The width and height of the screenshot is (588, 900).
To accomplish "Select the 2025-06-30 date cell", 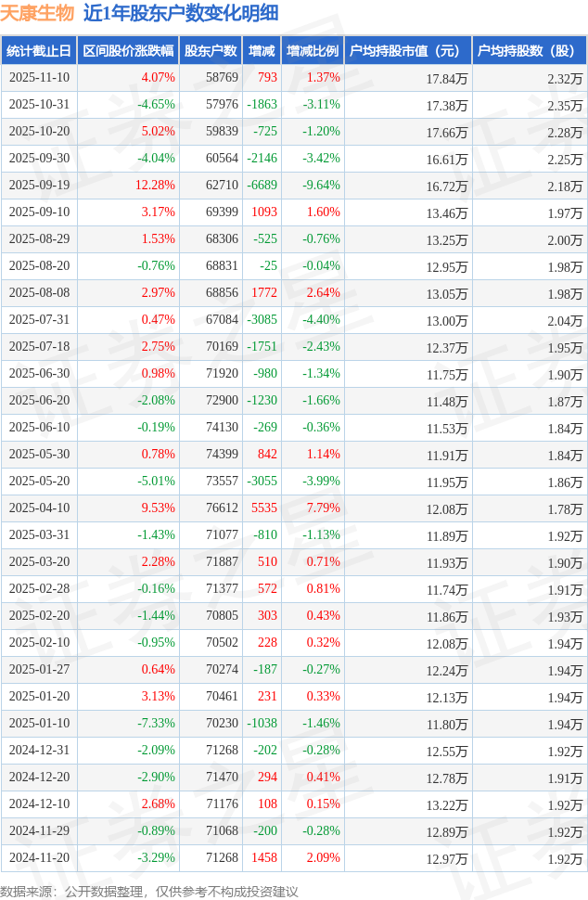I will pyautogui.click(x=39, y=374).
